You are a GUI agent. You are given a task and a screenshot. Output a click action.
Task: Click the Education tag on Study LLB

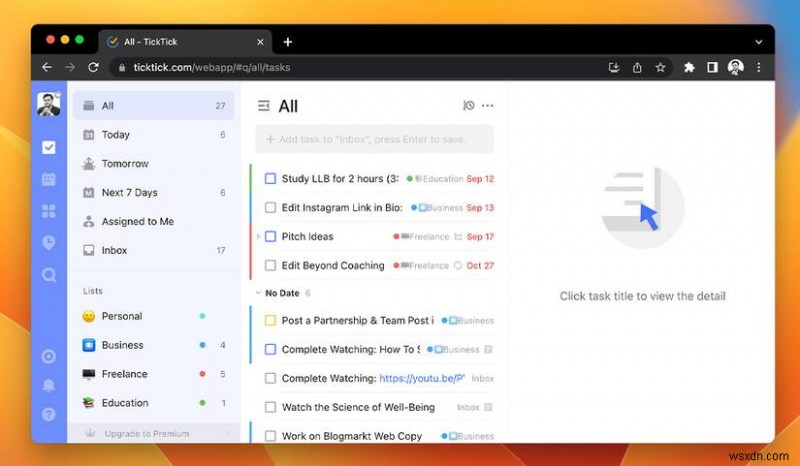pyautogui.click(x=439, y=179)
